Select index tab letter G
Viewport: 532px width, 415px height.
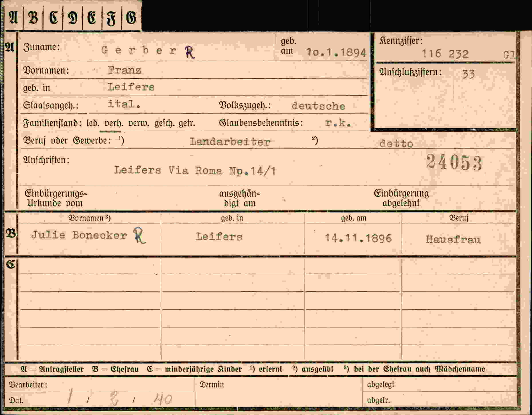[x=131, y=18]
